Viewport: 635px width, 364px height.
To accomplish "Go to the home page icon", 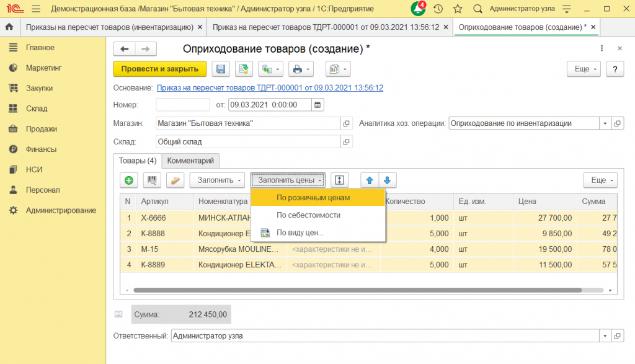I will 9,27.
